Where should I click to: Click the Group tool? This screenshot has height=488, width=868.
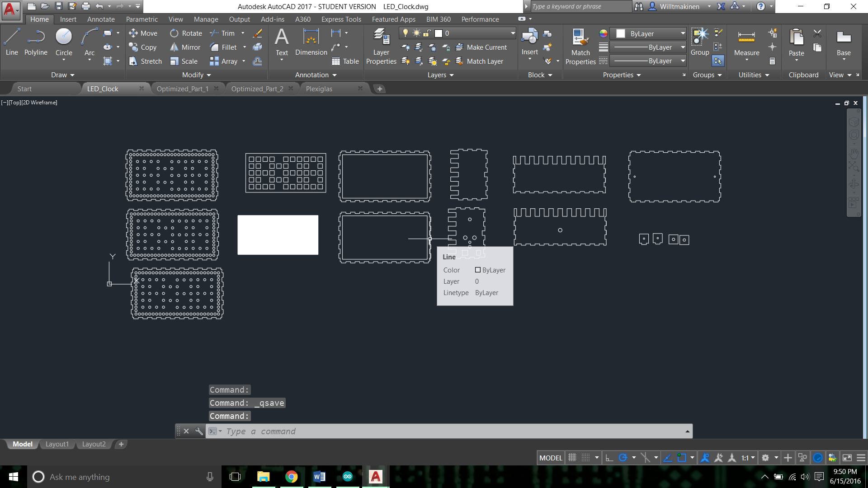[x=700, y=42]
